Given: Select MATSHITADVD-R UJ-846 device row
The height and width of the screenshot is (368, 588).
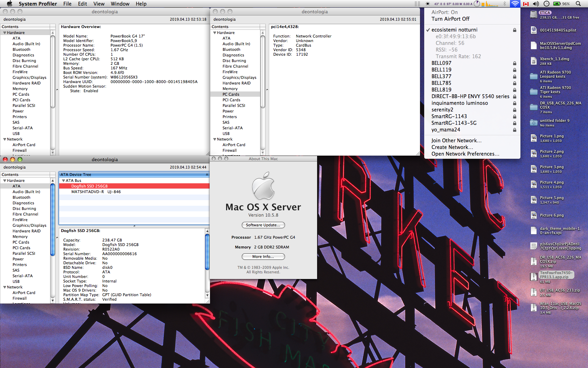Looking at the screenshot, I should (x=134, y=192).
